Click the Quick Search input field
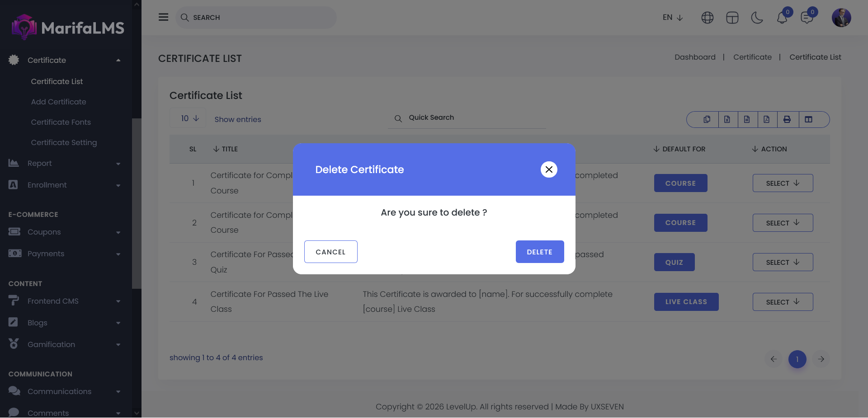 (x=475, y=117)
